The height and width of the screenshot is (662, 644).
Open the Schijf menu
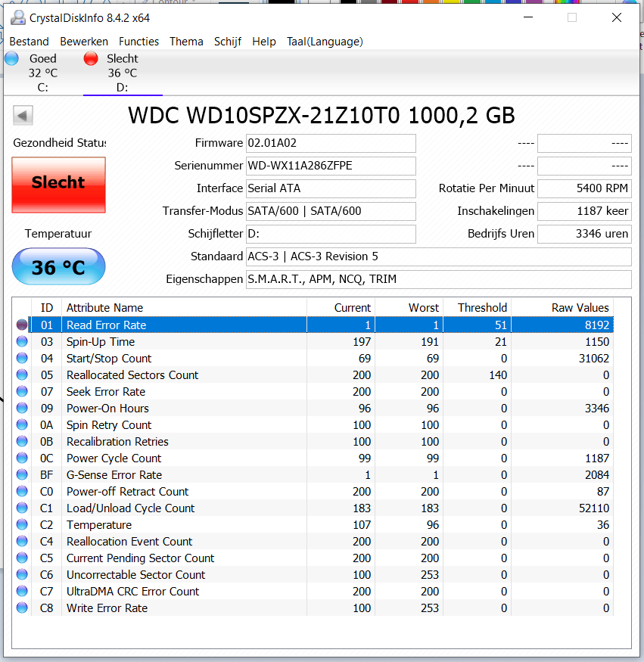click(228, 42)
